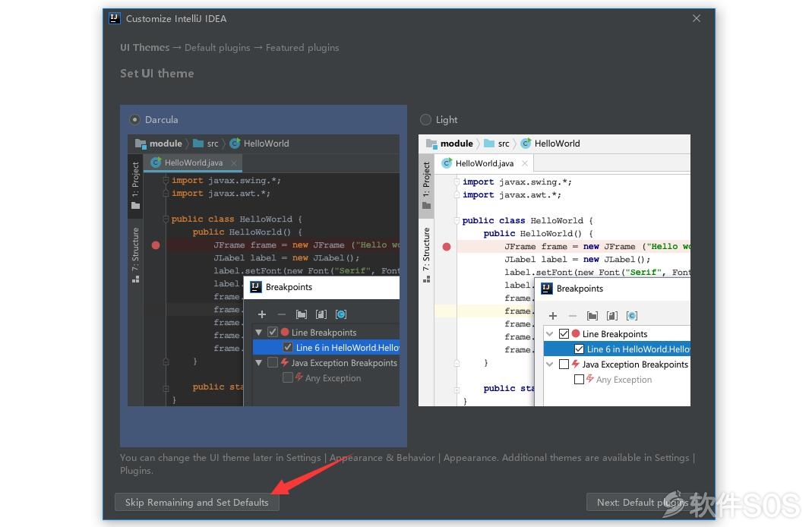Check Any Exception box in Darcula preview

287,377
